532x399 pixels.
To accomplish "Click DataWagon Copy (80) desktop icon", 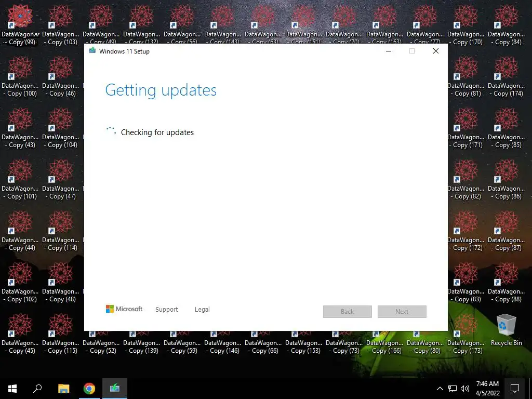I will (x=425, y=343).
